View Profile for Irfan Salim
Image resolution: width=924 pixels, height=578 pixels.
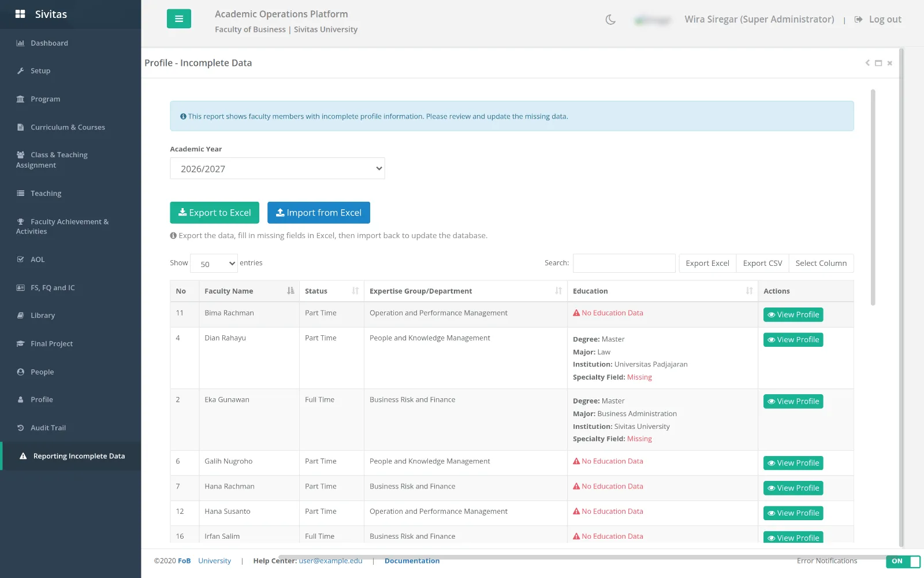793,538
